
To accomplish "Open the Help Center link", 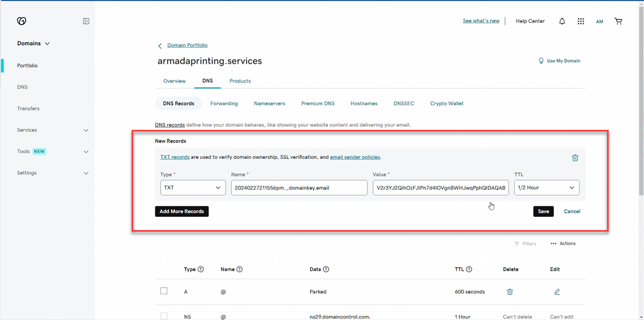I will (530, 21).
